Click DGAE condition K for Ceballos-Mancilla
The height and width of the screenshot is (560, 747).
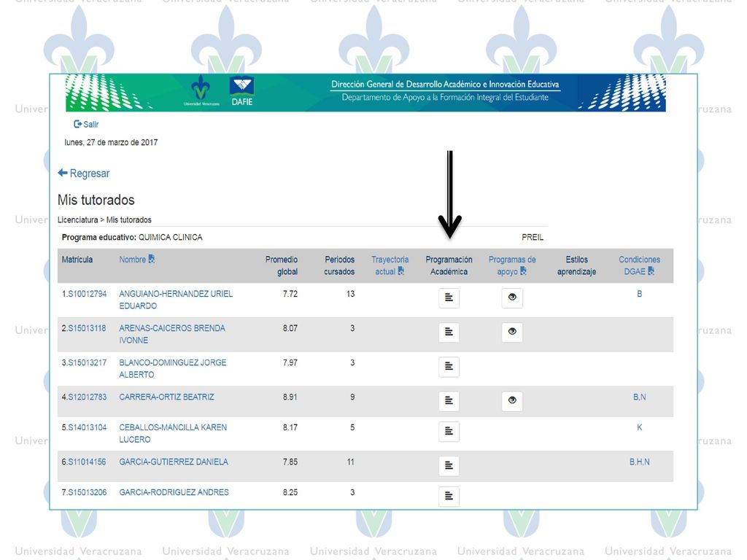pos(639,427)
